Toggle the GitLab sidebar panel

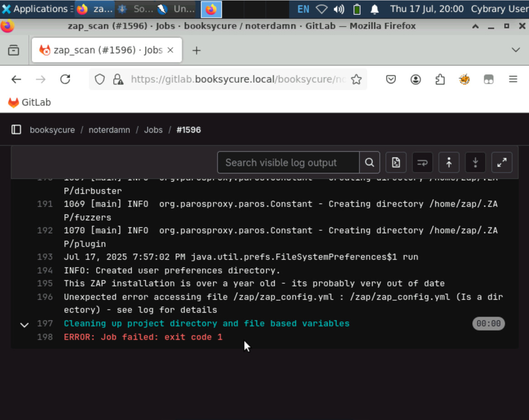[16, 130]
